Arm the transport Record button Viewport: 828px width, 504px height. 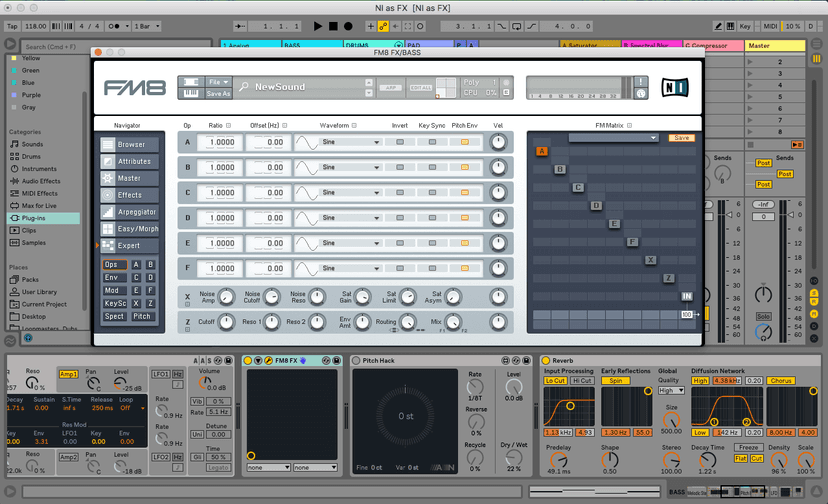click(349, 26)
